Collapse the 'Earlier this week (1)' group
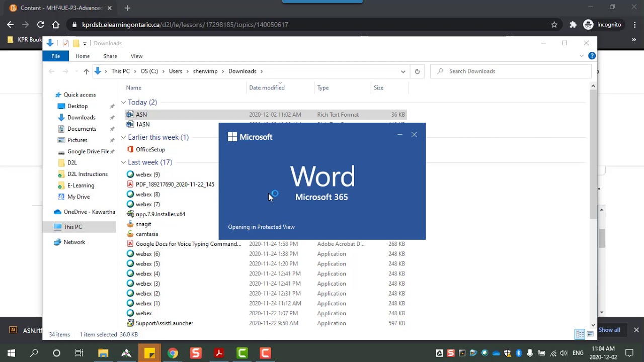The height and width of the screenshot is (362, 644). coord(123,137)
